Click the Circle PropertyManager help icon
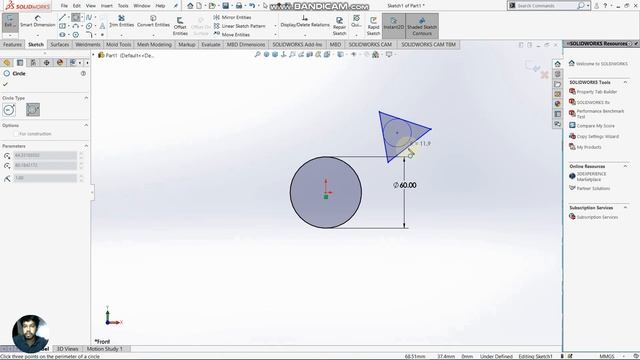The height and width of the screenshot is (360, 640). coord(83,73)
